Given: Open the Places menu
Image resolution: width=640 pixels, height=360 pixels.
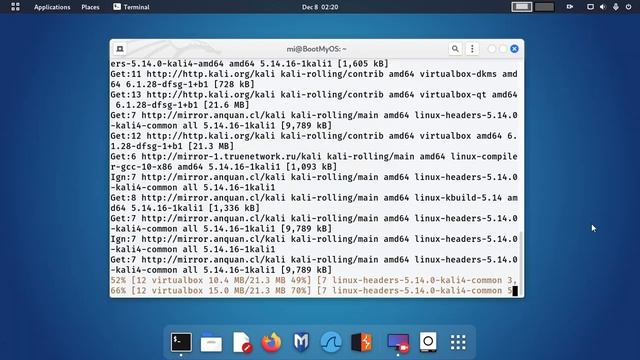Looking at the screenshot, I should tap(90, 7).
